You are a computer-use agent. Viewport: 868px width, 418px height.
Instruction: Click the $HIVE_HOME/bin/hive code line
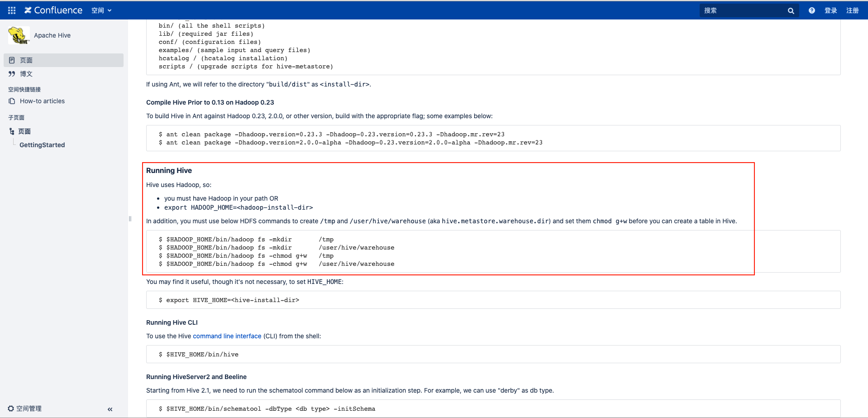tap(198, 355)
